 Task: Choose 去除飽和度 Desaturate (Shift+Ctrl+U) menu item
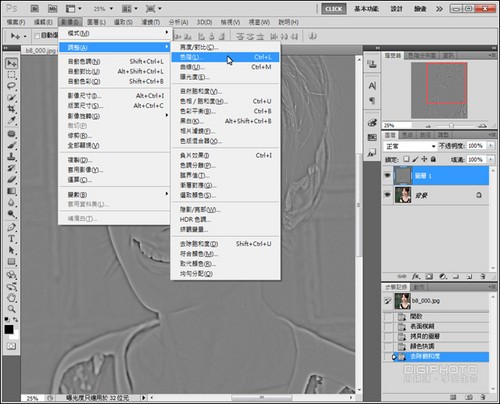(x=225, y=244)
